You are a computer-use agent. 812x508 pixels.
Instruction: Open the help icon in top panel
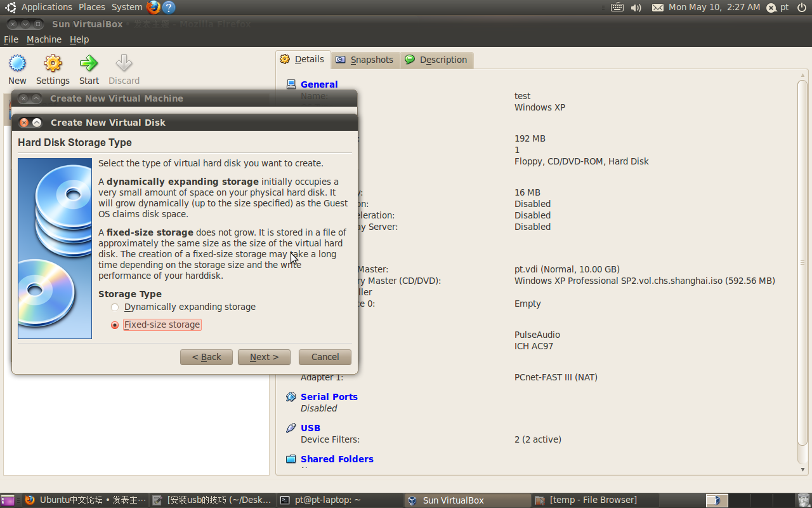point(169,7)
